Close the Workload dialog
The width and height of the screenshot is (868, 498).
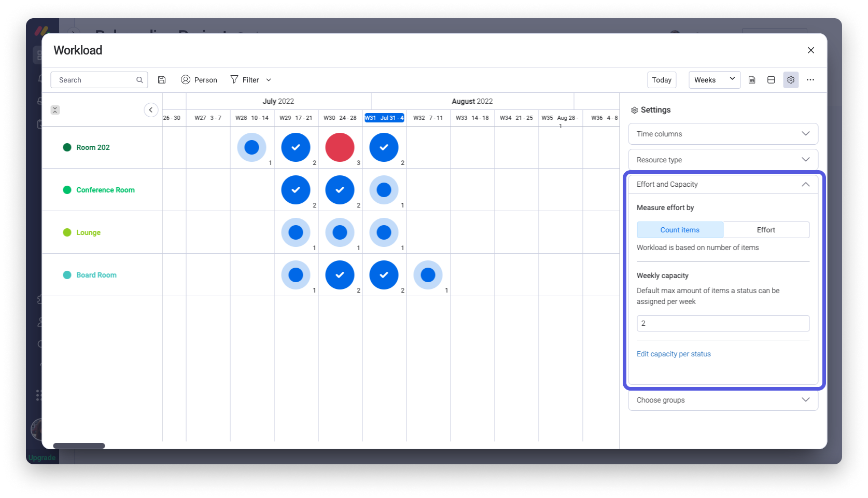tap(811, 50)
